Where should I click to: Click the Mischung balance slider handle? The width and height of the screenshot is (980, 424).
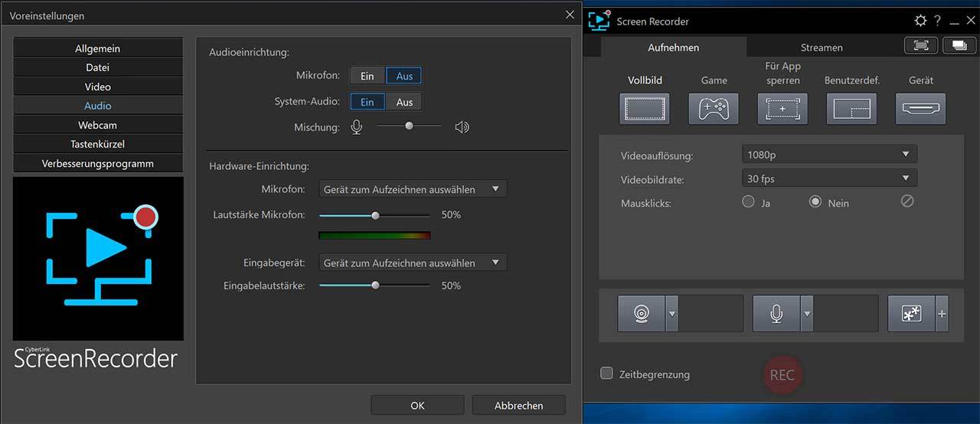coord(409,126)
